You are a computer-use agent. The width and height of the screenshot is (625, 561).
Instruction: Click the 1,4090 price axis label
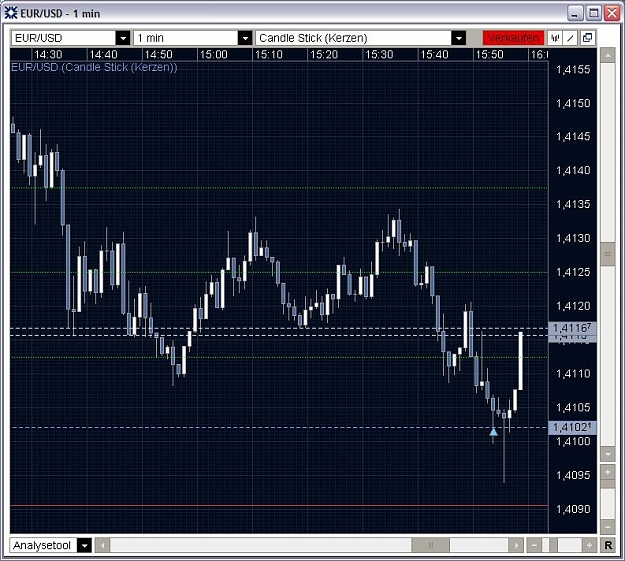pyautogui.click(x=573, y=509)
